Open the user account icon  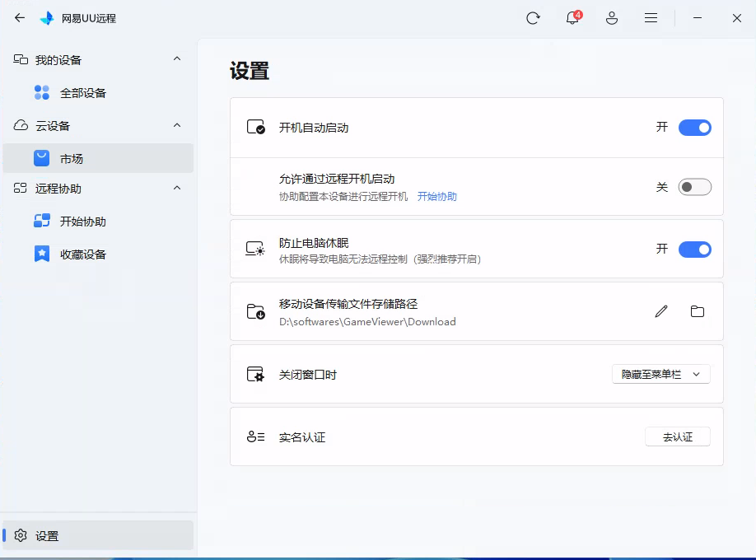tap(612, 18)
